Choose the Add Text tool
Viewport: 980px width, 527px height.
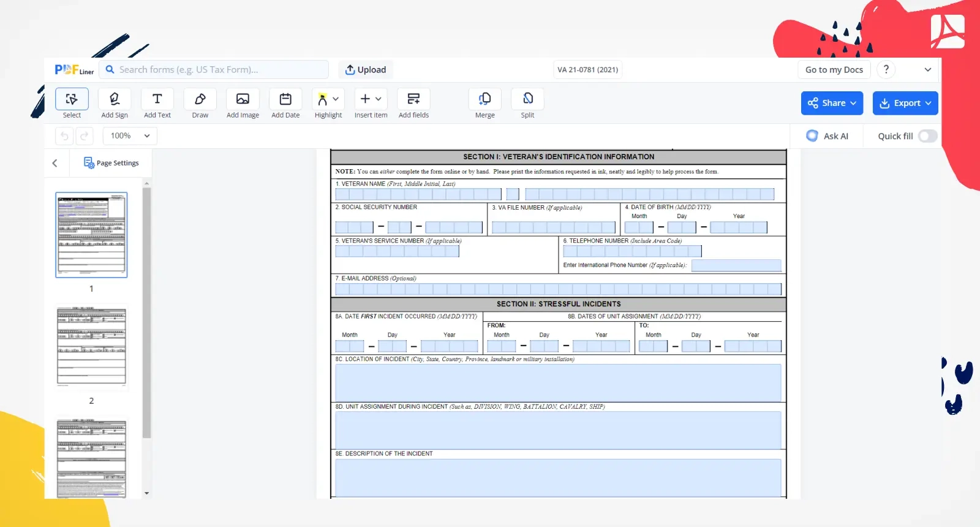point(157,103)
